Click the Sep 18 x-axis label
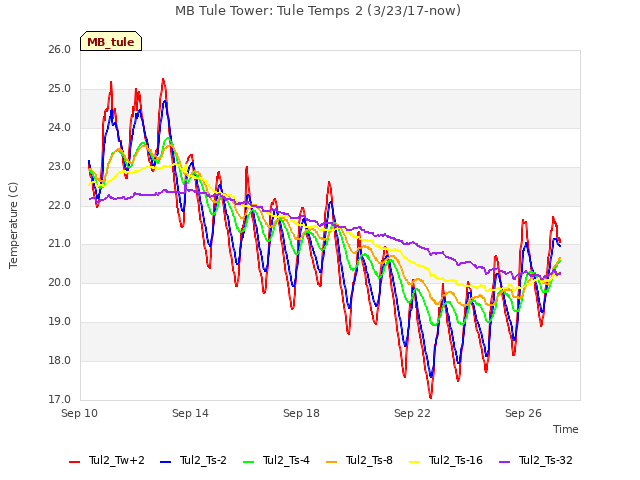Screen dimensions: 640x480 click(301, 413)
